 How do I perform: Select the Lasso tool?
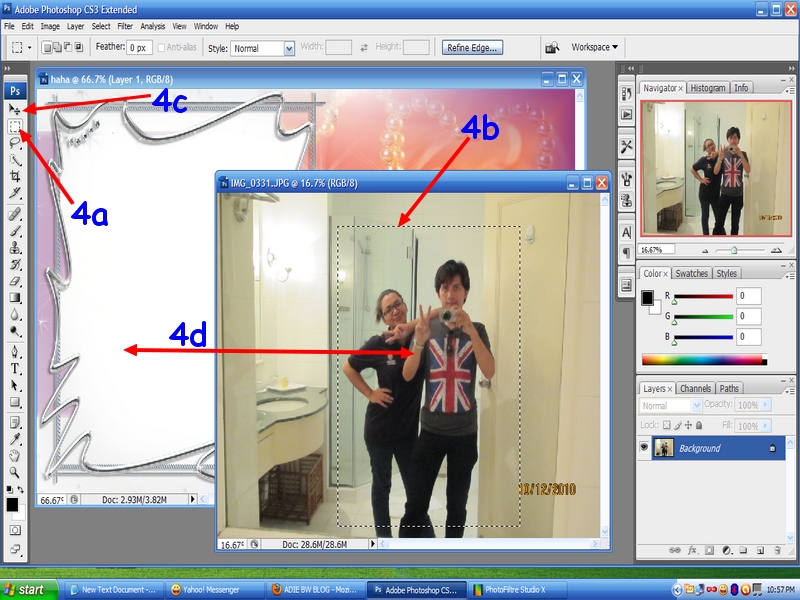pos(15,143)
